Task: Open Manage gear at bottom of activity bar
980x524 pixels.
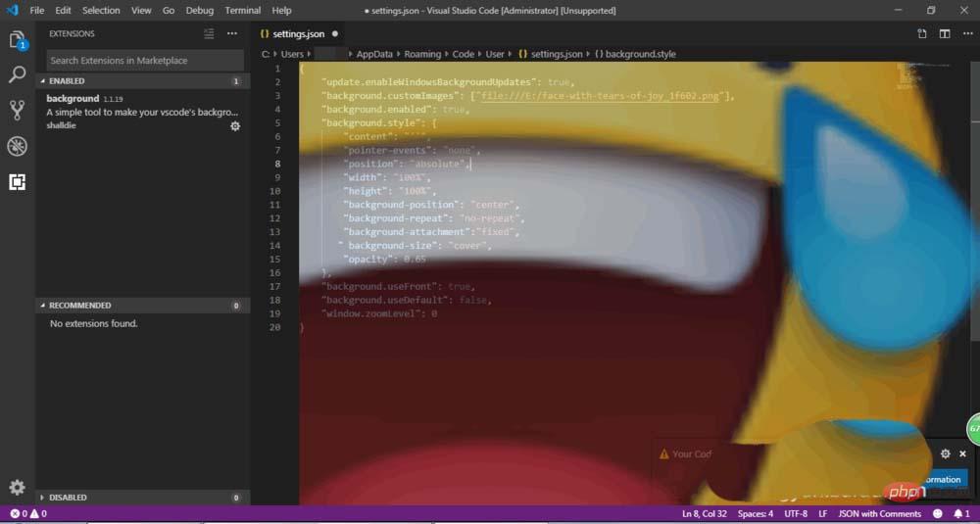Action: 18,487
